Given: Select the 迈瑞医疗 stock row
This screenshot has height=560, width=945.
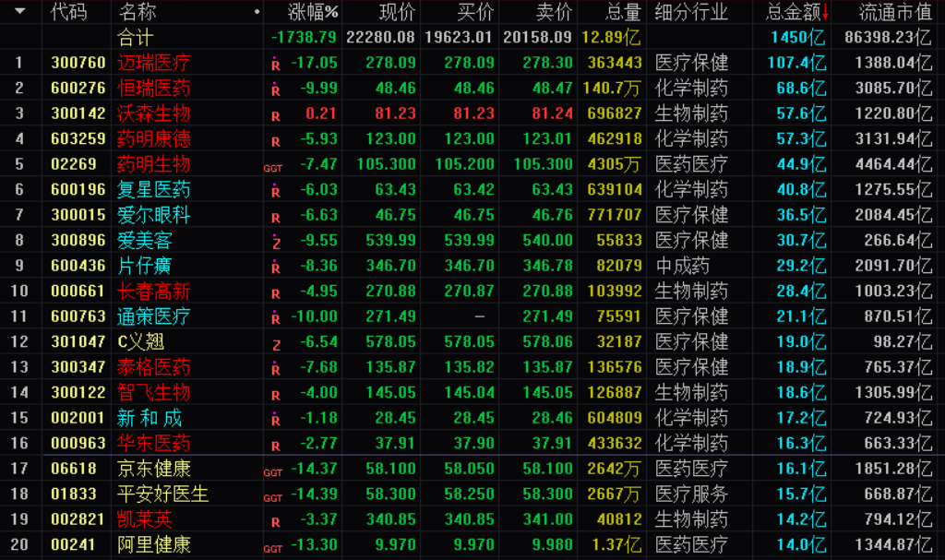Looking at the screenshot, I should 472,63.
